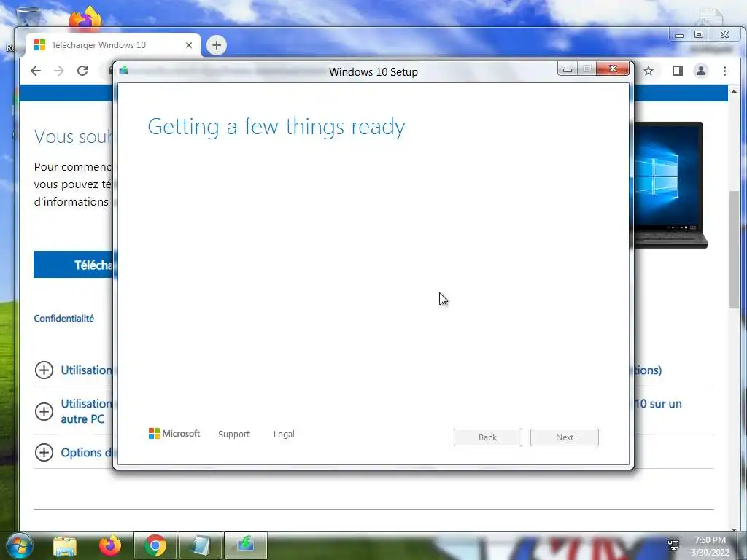The image size is (747, 560).
Task: Click the blue Télécharger button on page
Action: [74, 264]
